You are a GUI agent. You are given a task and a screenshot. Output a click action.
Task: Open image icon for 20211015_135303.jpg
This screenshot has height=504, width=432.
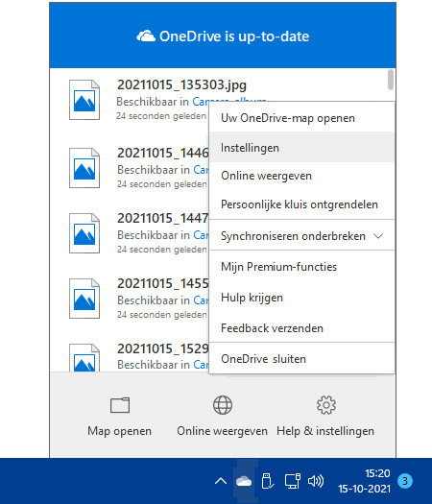(x=84, y=100)
